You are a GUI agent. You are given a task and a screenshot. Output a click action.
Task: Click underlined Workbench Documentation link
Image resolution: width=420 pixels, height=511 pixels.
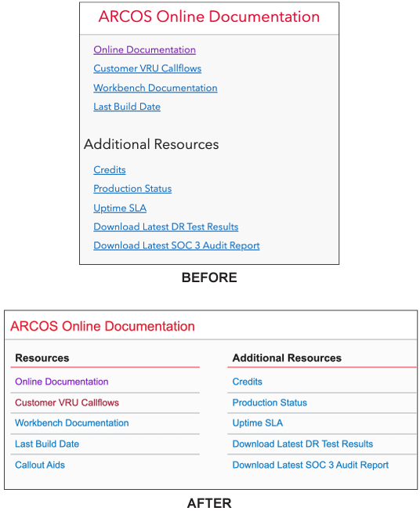point(155,88)
